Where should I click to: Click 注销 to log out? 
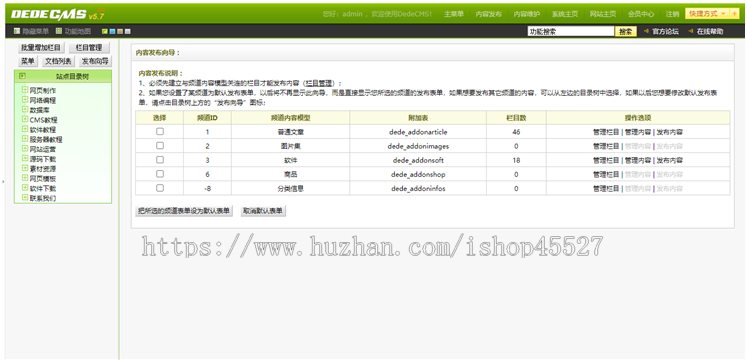[x=672, y=14]
